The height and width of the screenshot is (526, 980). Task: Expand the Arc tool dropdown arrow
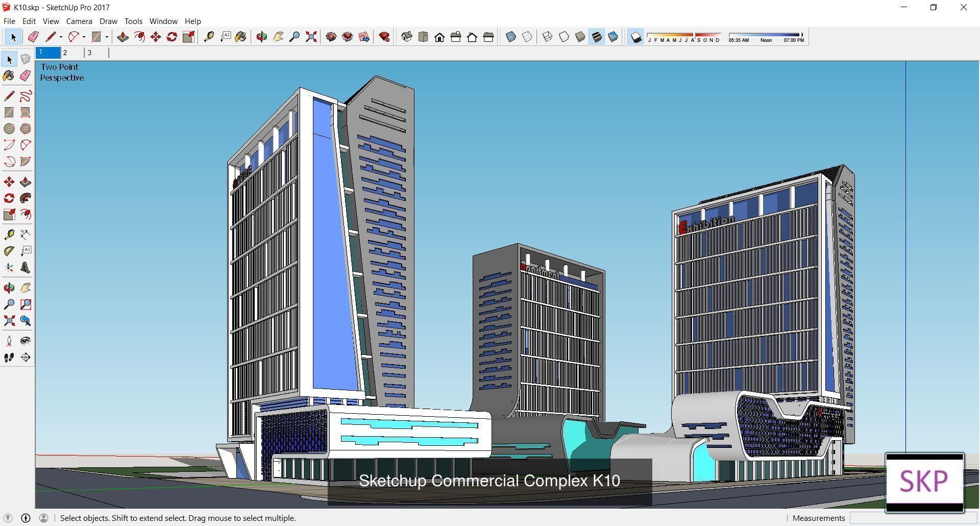click(84, 37)
